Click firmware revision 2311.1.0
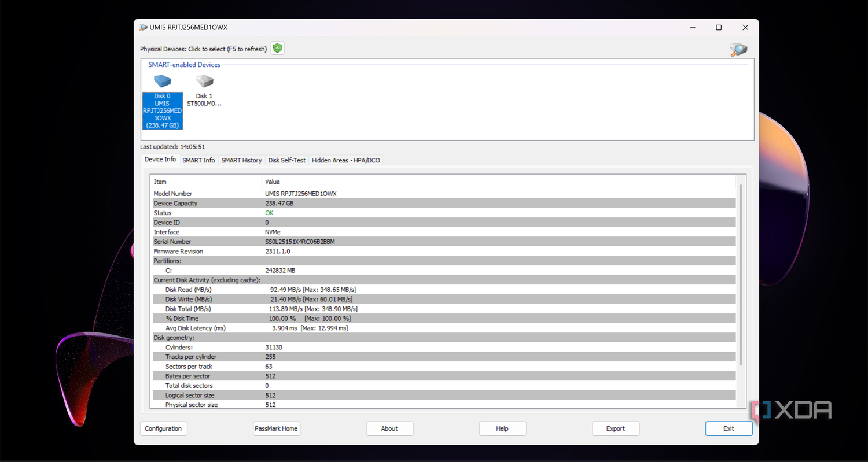This screenshot has width=868, height=462. 278,252
